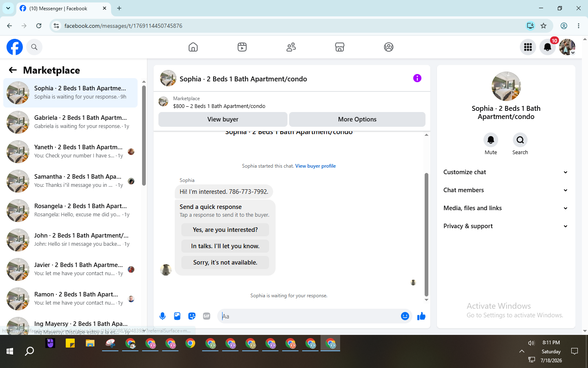Open the volume control in system tray
Image resolution: width=588 pixels, height=368 pixels.
[x=531, y=343]
